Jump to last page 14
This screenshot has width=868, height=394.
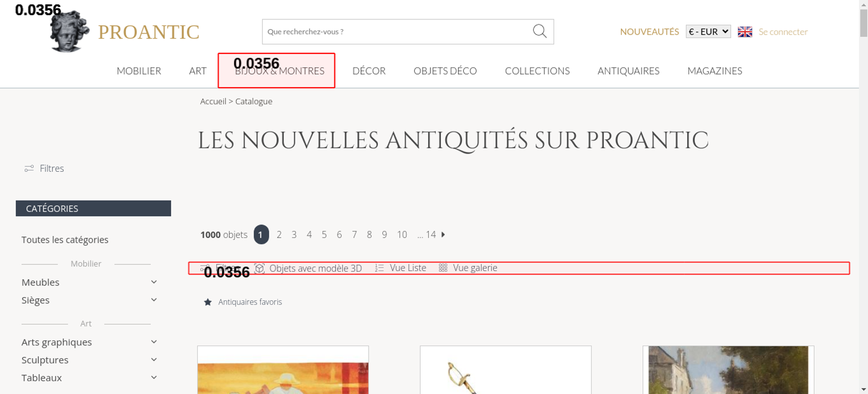tap(431, 235)
